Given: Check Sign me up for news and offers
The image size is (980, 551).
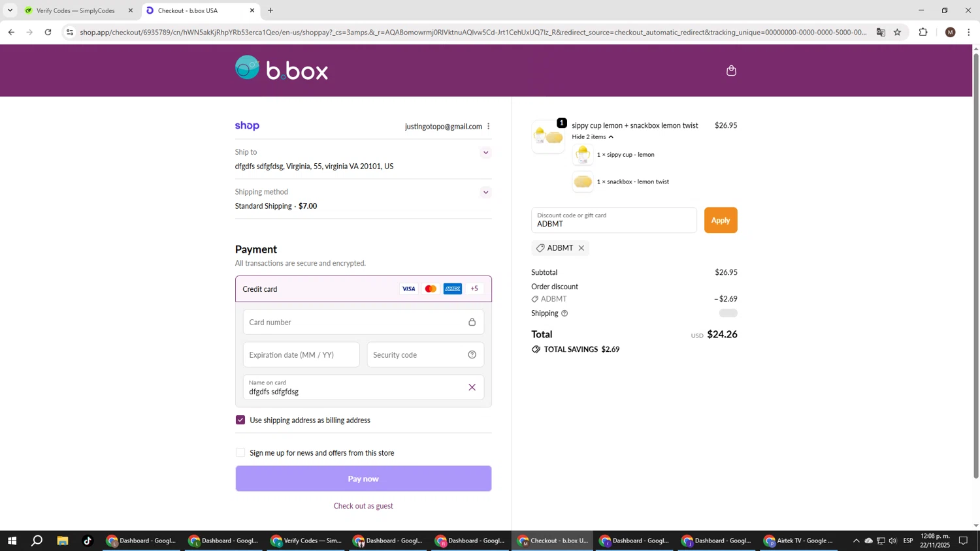Looking at the screenshot, I should click(x=240, y=452).
